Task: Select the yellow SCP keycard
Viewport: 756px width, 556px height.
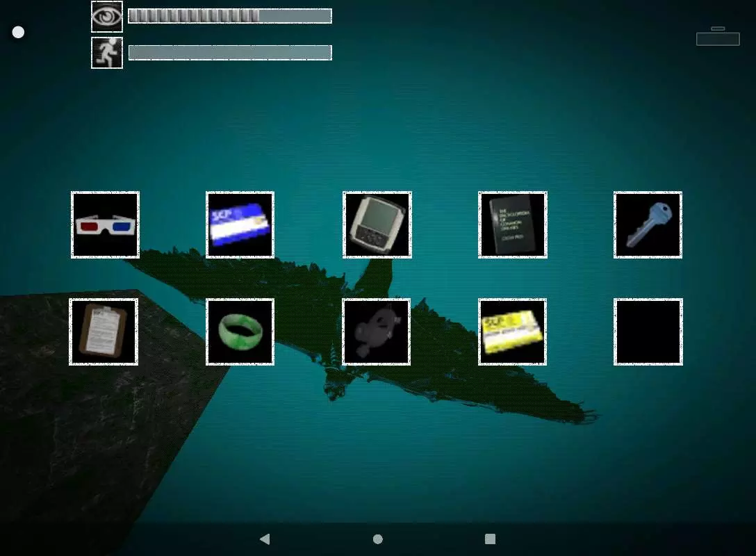Action: pos(513,332)
